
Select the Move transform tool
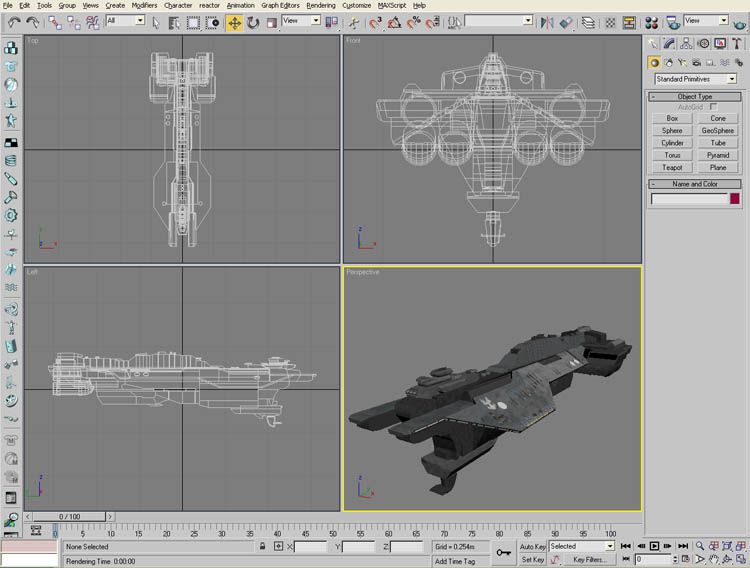234,22
